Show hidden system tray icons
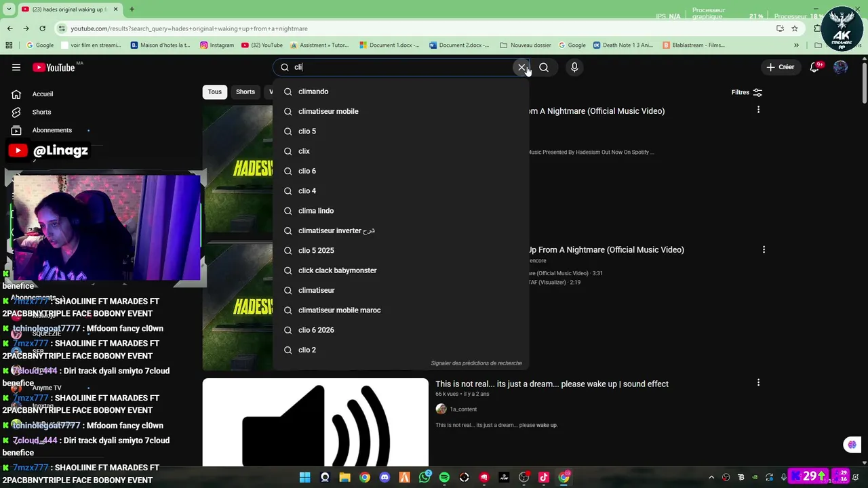 (711, 477)
